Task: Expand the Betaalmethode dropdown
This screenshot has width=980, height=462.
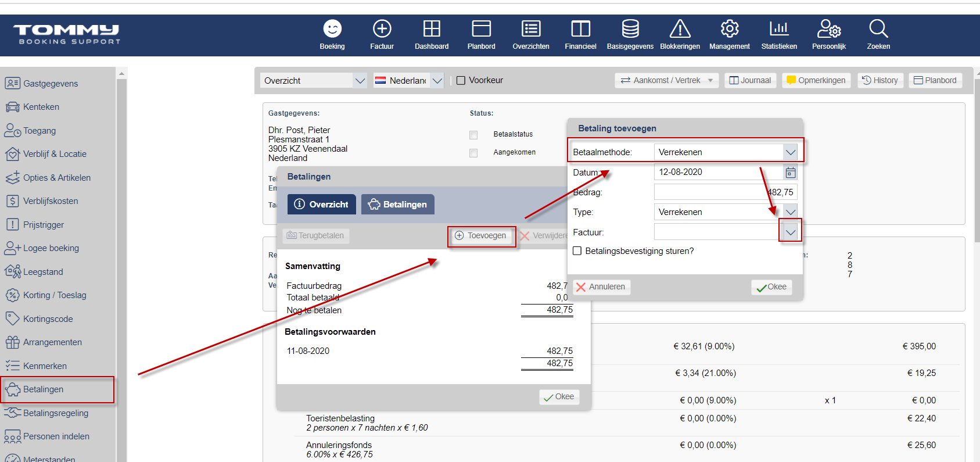Action: pos(790,152)
